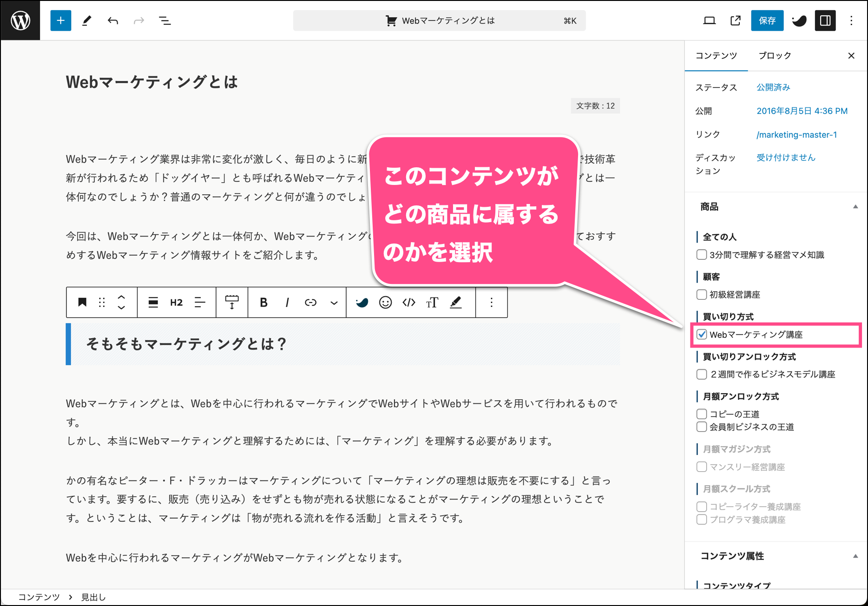Click the 保存 save button
The height and width of the screenshot is (606, 868).
coord(767,20)
